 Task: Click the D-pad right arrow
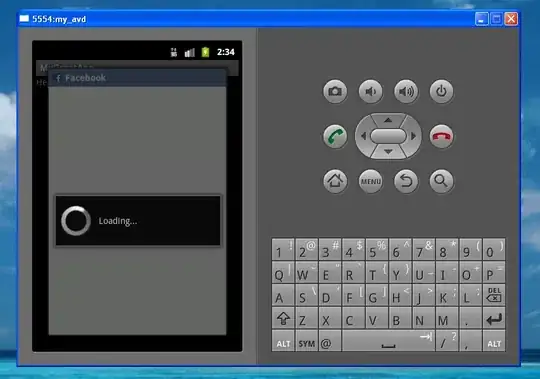(x=414, y=136)
